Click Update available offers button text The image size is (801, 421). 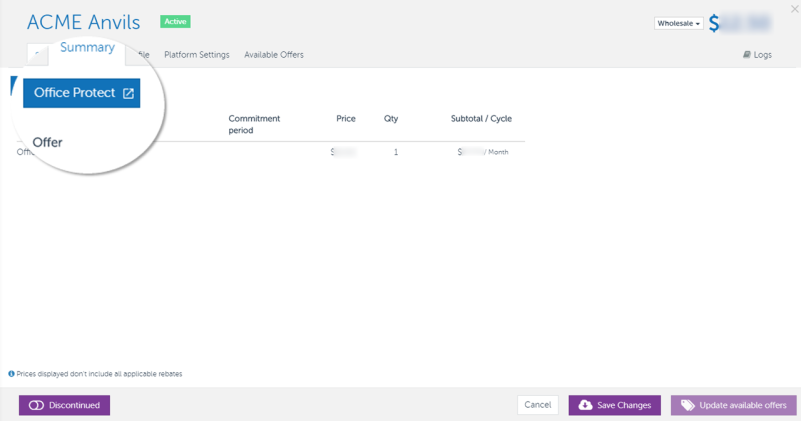coord(743,405)
